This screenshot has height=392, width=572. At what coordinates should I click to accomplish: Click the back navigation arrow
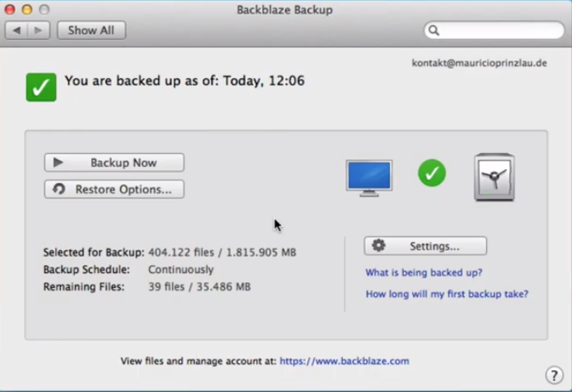tap(17, 30)
